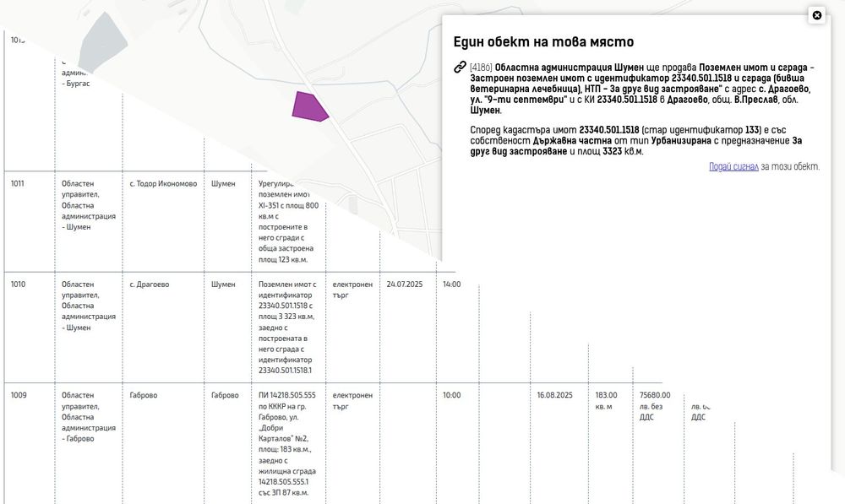The width and height of the screenshot is (845, 504).
Task: Click row number '1010' in the table
Action: pyautogui.click(x=18, y=285)
